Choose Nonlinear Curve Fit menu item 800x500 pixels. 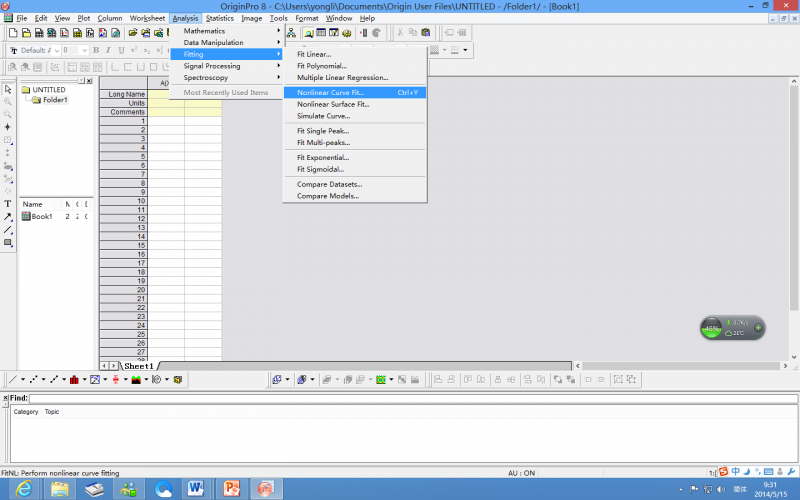pyautogui.click(x=355, y=92)
